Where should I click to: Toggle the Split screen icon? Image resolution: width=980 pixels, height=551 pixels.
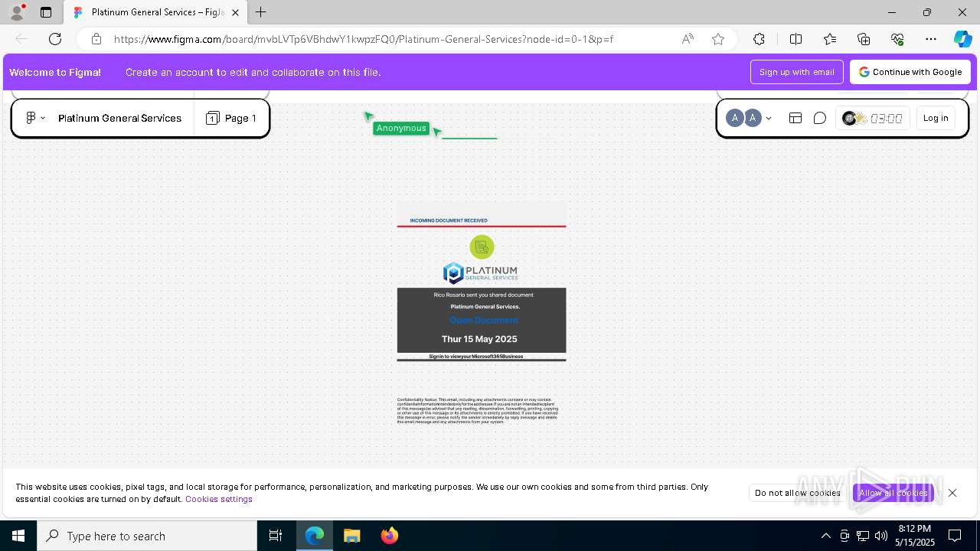pos(795,39)
